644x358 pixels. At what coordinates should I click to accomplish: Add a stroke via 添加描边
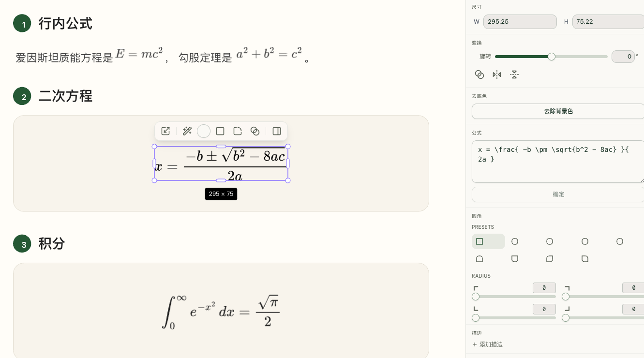487,344
